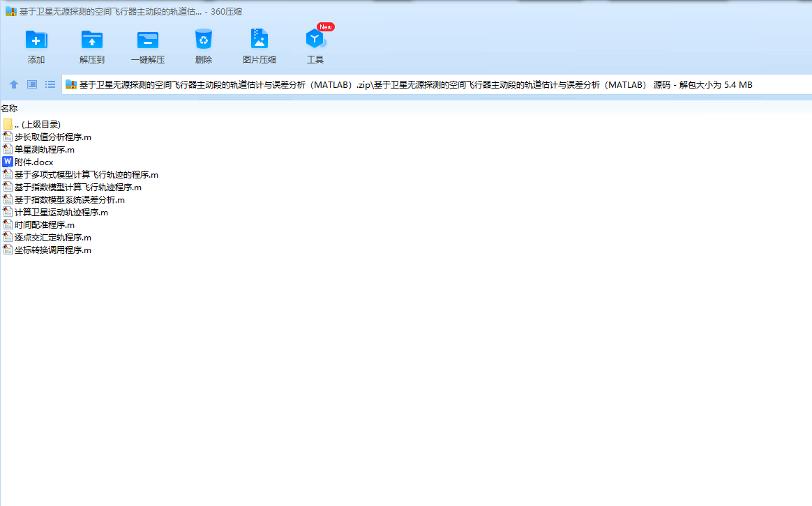The image size is (812, 506).
Task: Click the file icon beside 基于多项式模型计算飞行轨迹的程序.m
Action: point(7,174)
